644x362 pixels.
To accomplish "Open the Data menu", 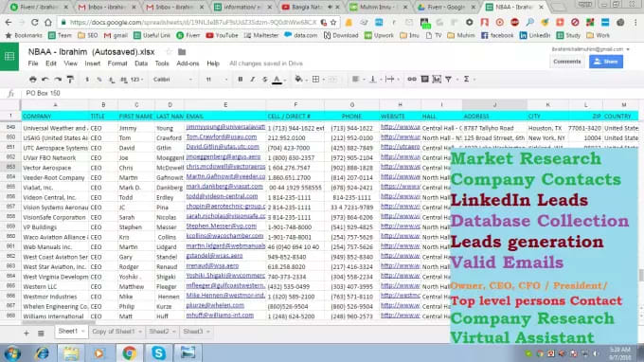I will coord(141,63).
